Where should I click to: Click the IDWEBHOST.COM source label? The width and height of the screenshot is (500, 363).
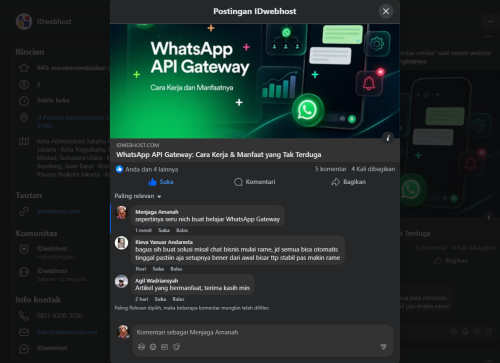[137, 145]
